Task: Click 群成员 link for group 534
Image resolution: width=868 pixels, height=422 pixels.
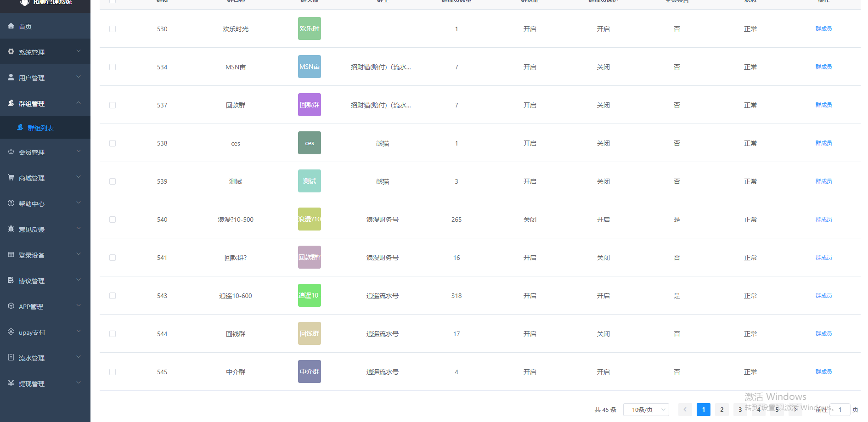Action: click(x=823, y=67)
